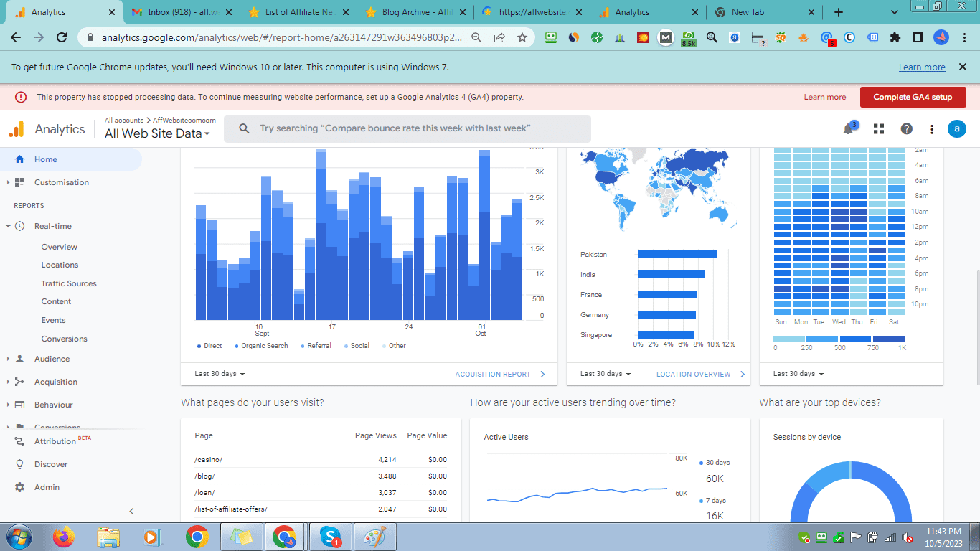Open the SEOquake SQ extension icon
Viewport: 980px width, 551px height.
click(780, 37)
